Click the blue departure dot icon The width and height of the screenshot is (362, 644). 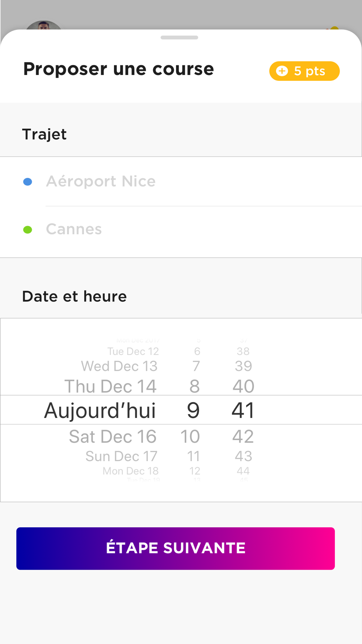tap(28, 181)
